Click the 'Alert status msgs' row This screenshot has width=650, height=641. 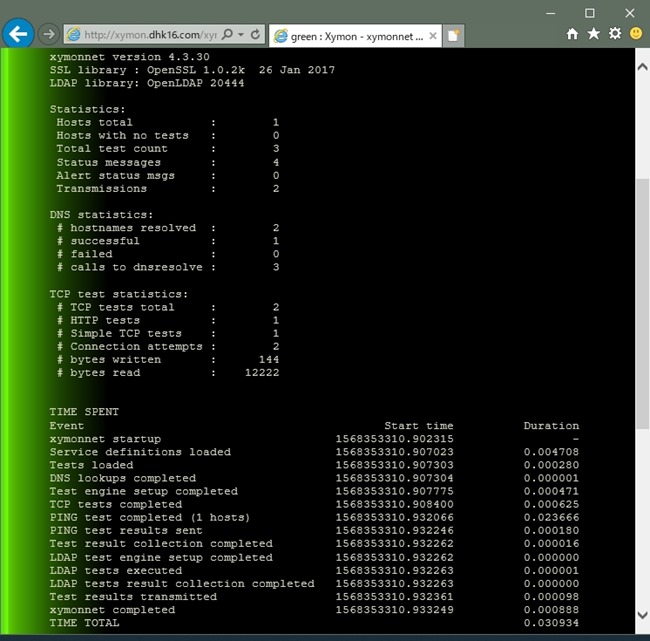pyautogui.click(x=168, y=175)
